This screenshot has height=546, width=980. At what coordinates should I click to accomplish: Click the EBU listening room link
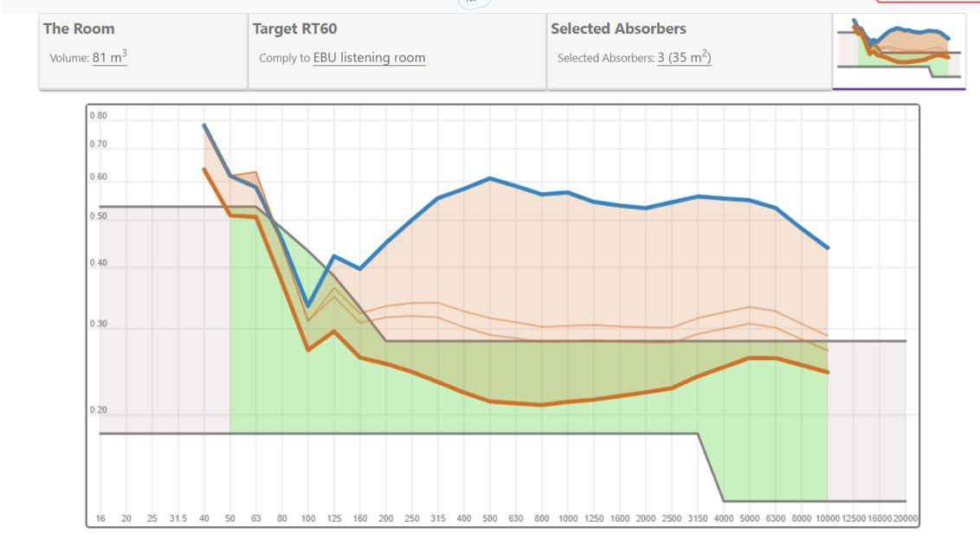369,58
